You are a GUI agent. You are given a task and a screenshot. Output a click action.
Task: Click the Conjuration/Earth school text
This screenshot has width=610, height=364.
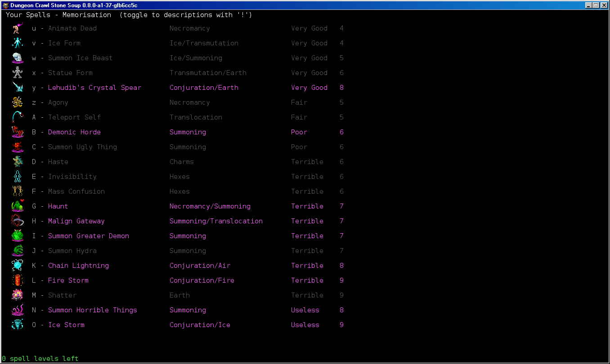[204, 88]
